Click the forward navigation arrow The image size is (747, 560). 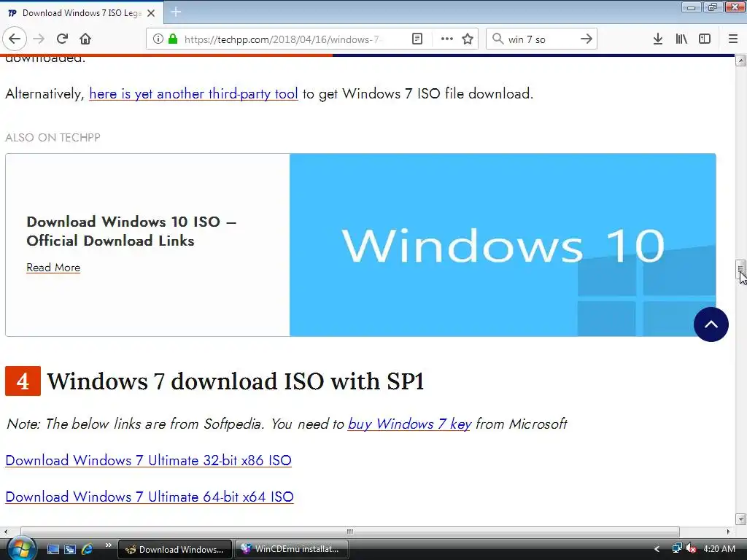[39, 39]
